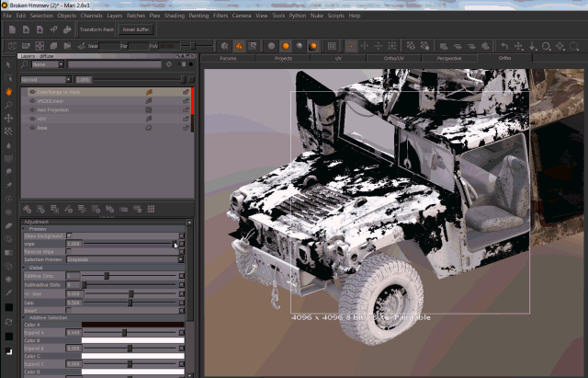
Task: Collapse the Additive Selection section
Action: coord(26,317)
